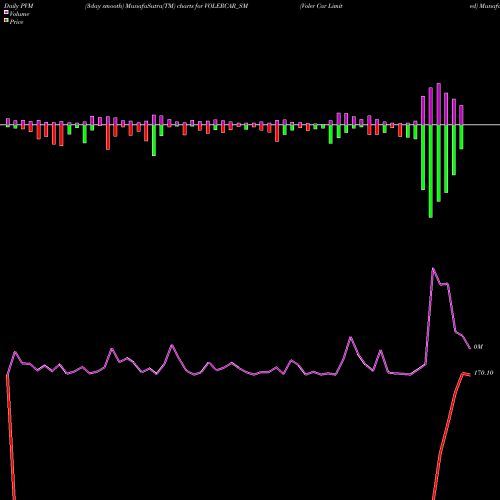Click the MunafaSutra charts for VOLERCAR_SM heading
This screenshot has height=500, width=500.
pyautogui.click(x=166, y=6)
